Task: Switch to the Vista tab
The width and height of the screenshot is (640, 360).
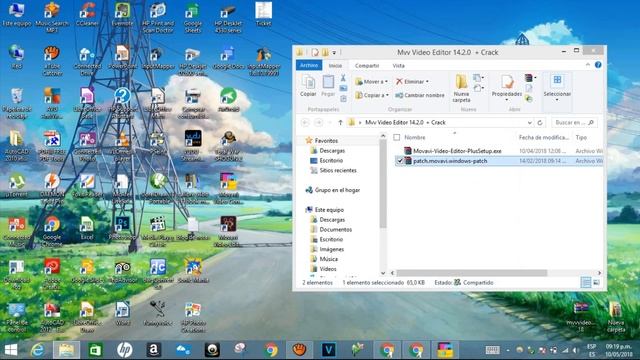Action: [398, 65]
